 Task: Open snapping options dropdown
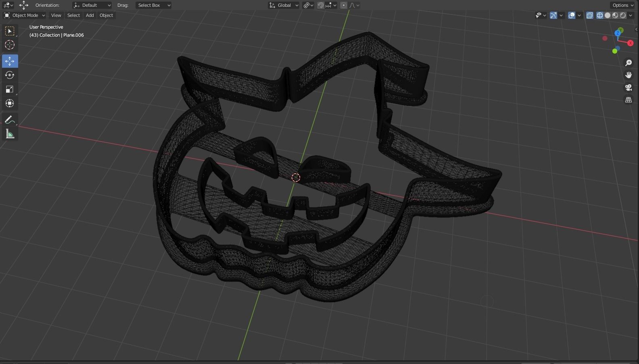[331, 5]
